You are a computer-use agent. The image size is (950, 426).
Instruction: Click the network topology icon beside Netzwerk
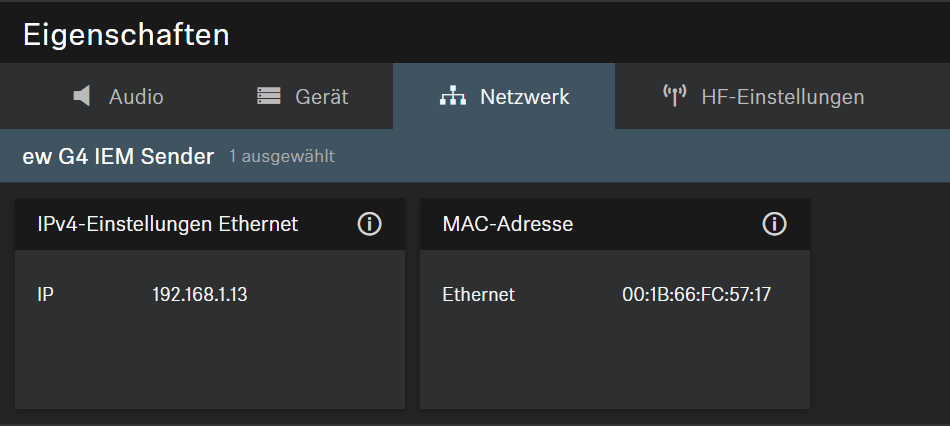[x=453, y=96]
